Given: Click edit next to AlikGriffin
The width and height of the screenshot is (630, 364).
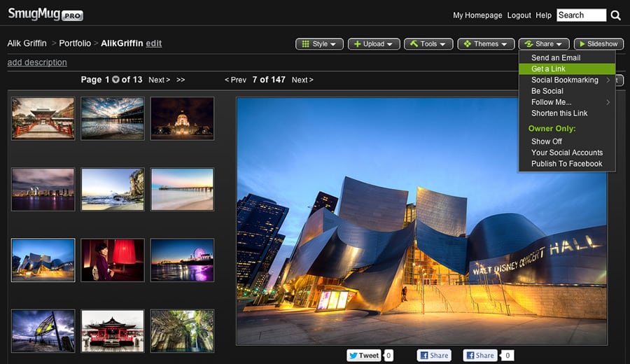Looking at the screenshot, I should pos(153,43).
